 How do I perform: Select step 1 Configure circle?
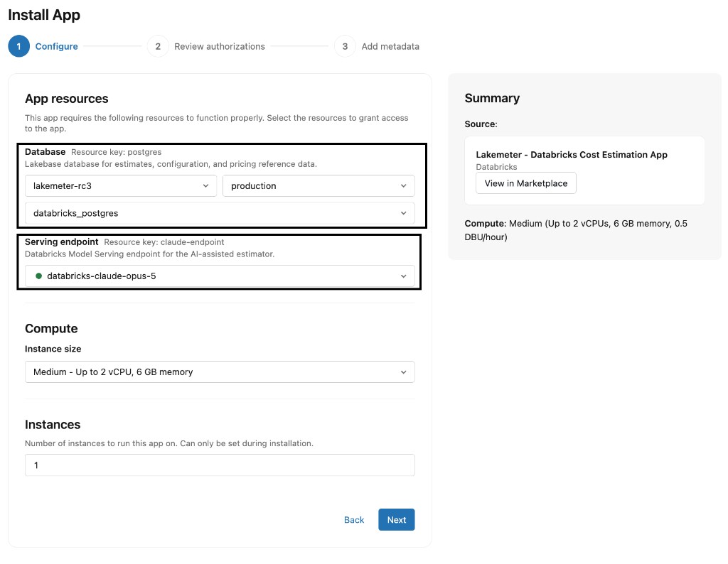tap(19, 46)
